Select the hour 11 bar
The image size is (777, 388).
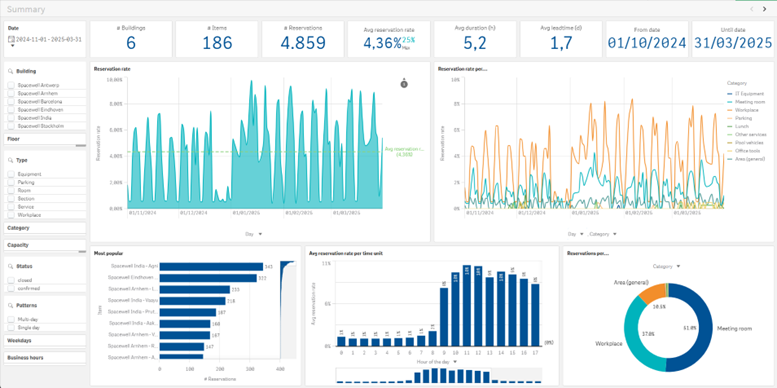pos(466,306)
